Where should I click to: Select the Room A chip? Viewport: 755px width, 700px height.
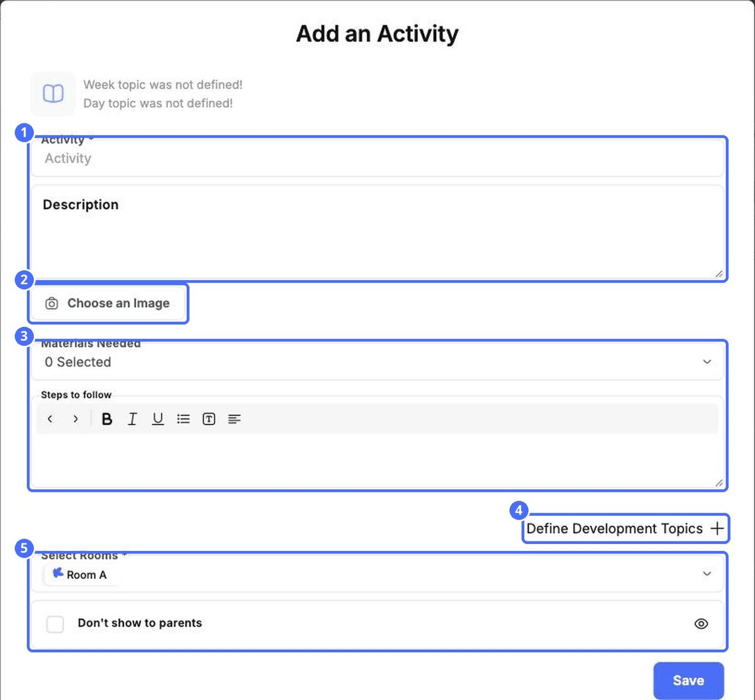pos(80,574)
